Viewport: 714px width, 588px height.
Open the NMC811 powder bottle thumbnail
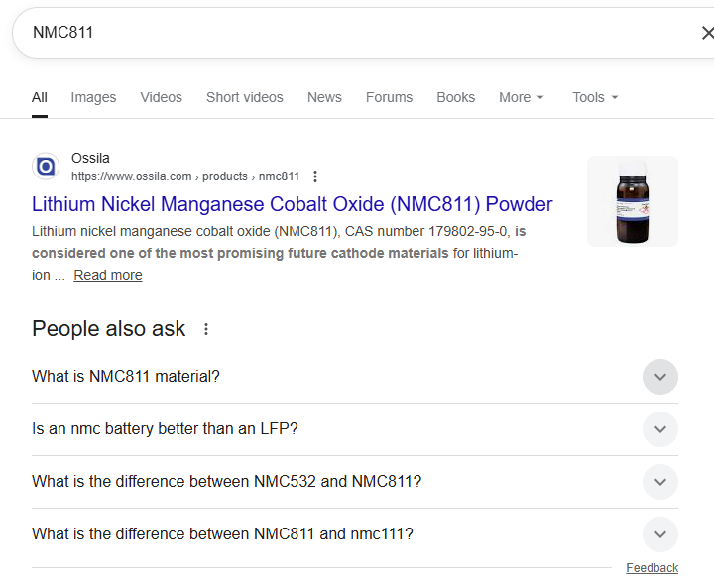633,201
